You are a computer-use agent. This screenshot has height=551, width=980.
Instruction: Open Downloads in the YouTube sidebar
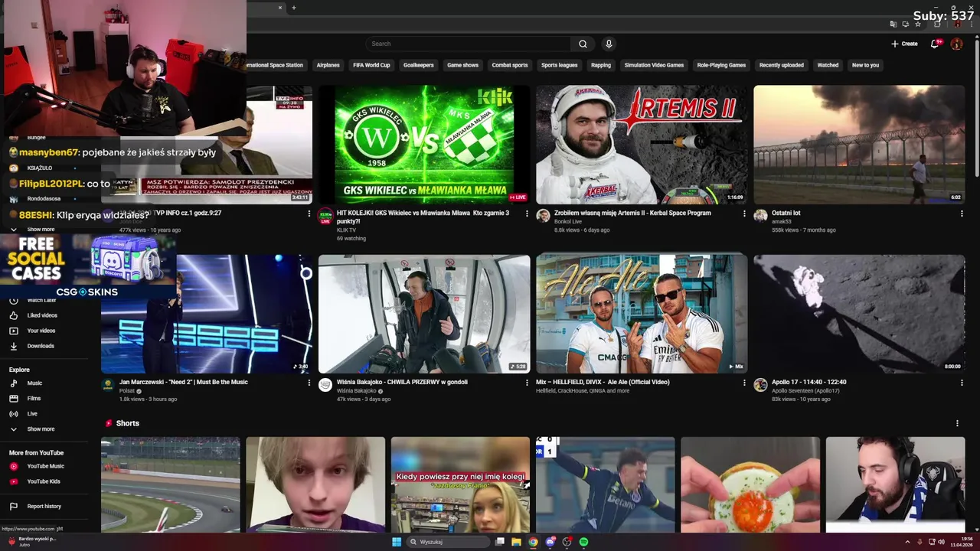41,346
